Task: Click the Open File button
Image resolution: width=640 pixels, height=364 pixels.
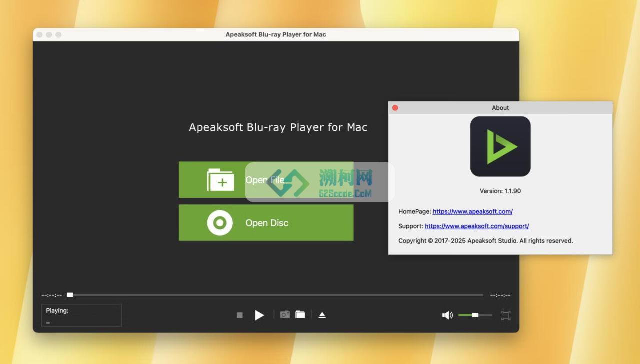Action: 266,180
